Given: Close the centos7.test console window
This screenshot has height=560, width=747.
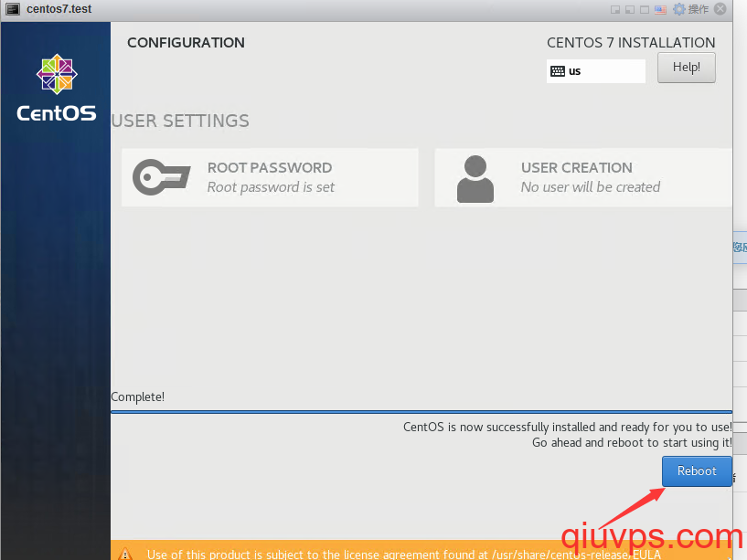Looking at the screenshot, I should [720, 9].
